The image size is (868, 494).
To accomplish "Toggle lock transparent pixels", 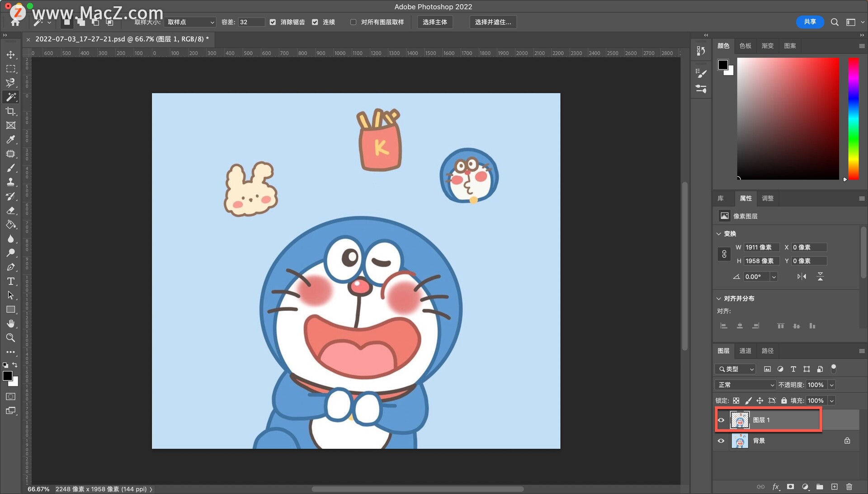I will coord(736,401).
